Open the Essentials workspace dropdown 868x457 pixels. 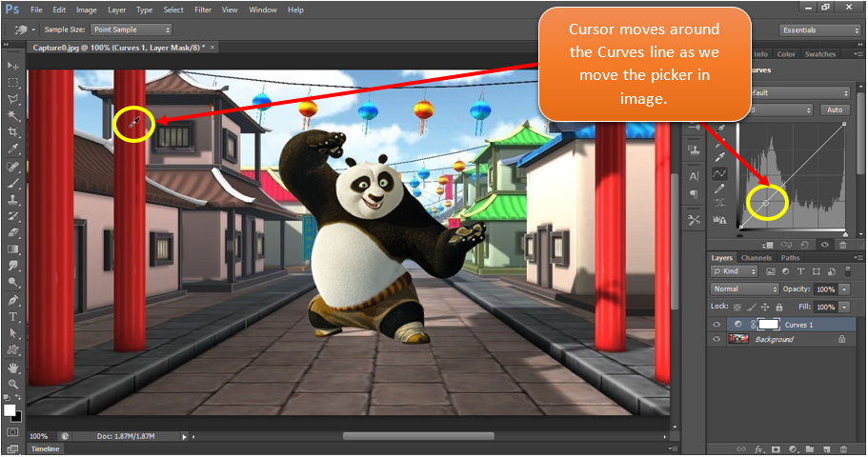coord(817,30)
